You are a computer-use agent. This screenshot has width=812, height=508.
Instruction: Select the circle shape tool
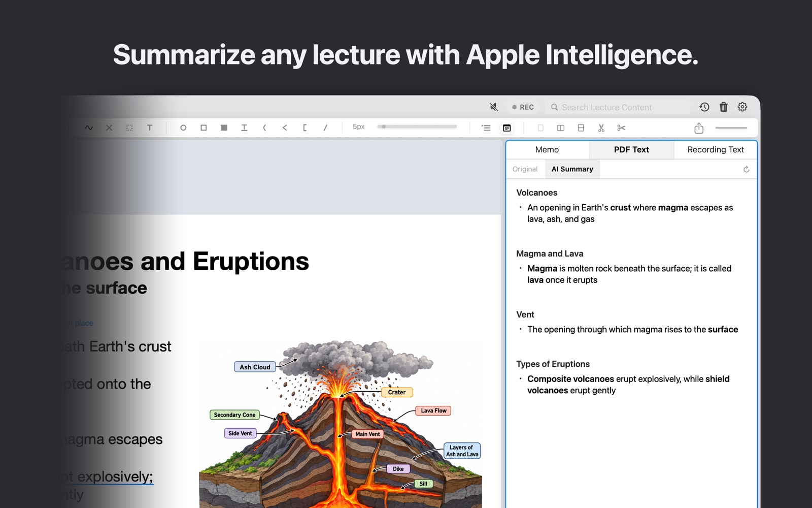(183, 128)
